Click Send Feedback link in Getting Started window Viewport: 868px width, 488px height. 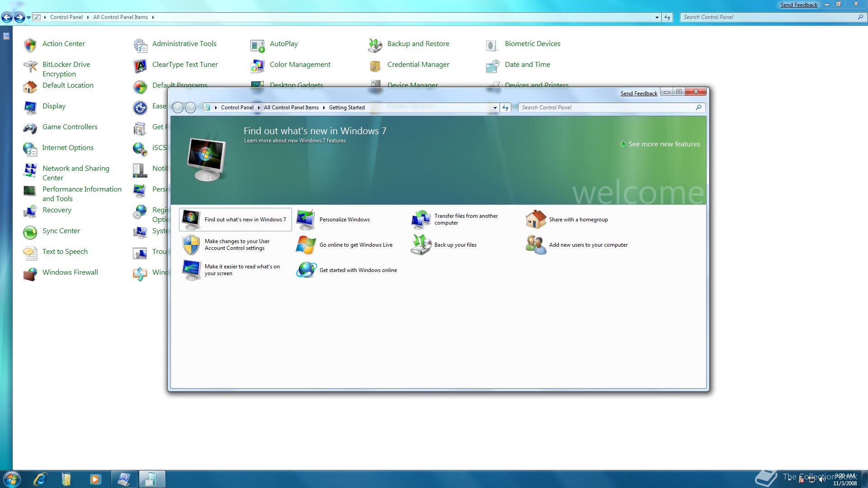click(x=639, y=94)
